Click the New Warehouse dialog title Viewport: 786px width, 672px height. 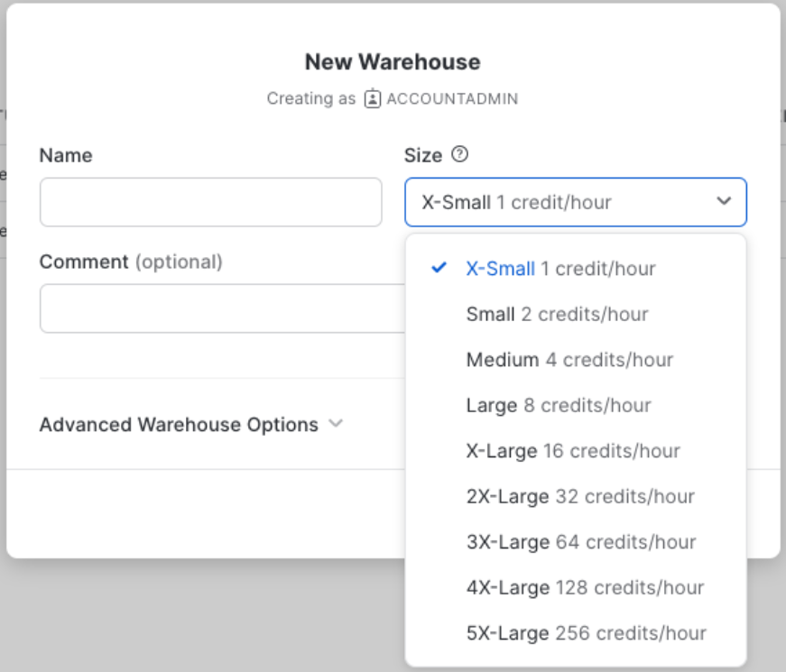coord(393,62)
